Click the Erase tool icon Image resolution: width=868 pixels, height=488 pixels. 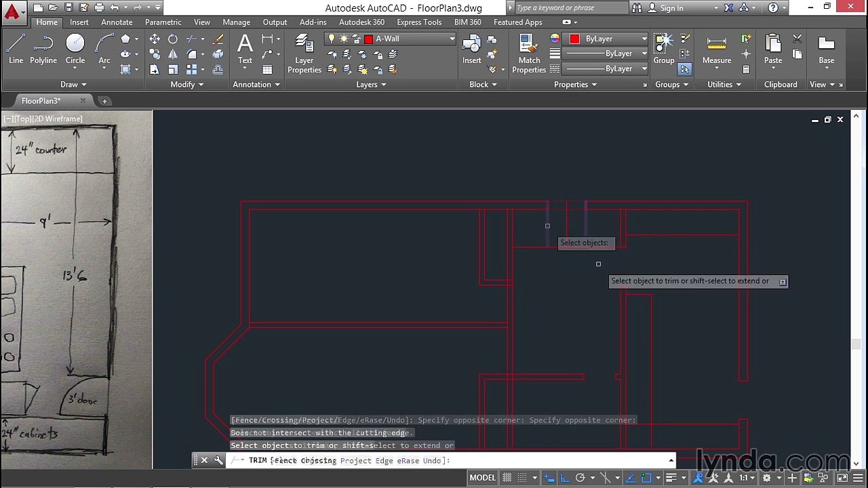click(218, 39)
